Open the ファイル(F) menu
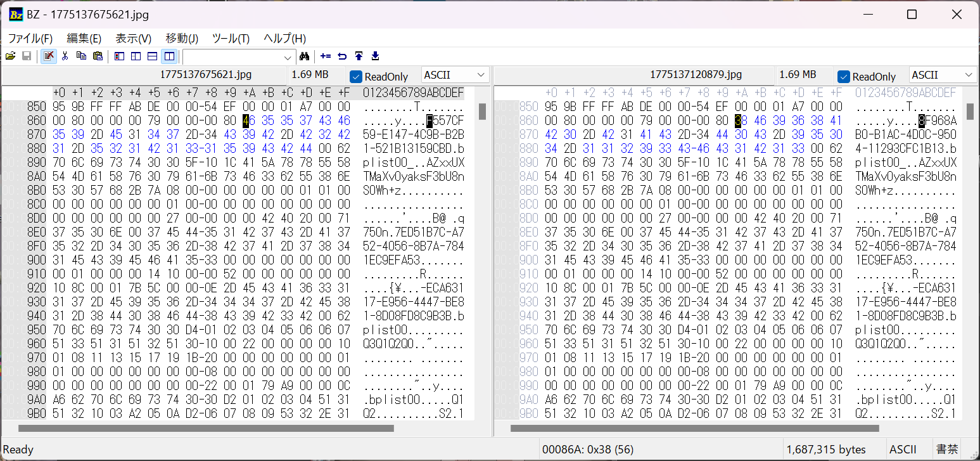The height and width of the screenshot is (461, 980). 30,38
